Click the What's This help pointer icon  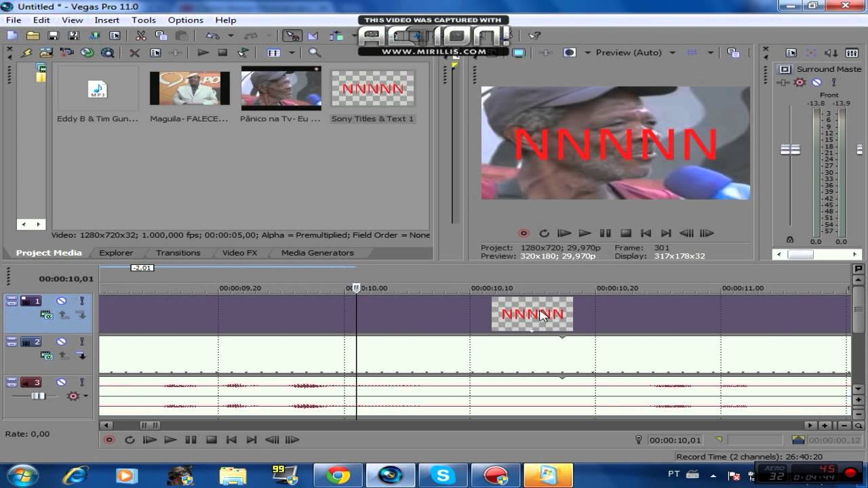pos(534,36)
